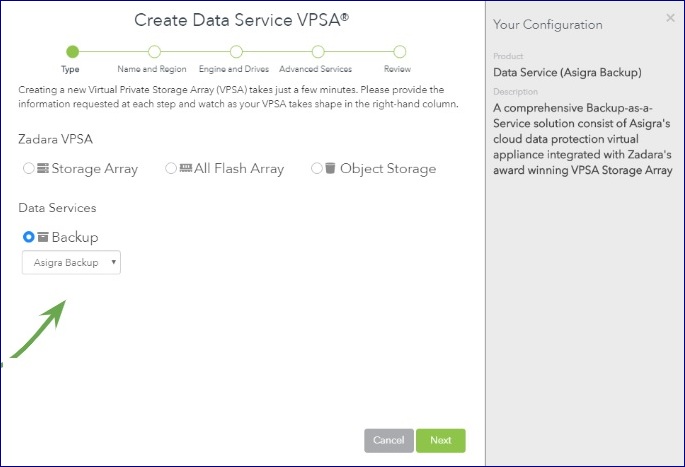Click the Storage Array label text
This screenshot has width=685, height=467.
point(95,169)
